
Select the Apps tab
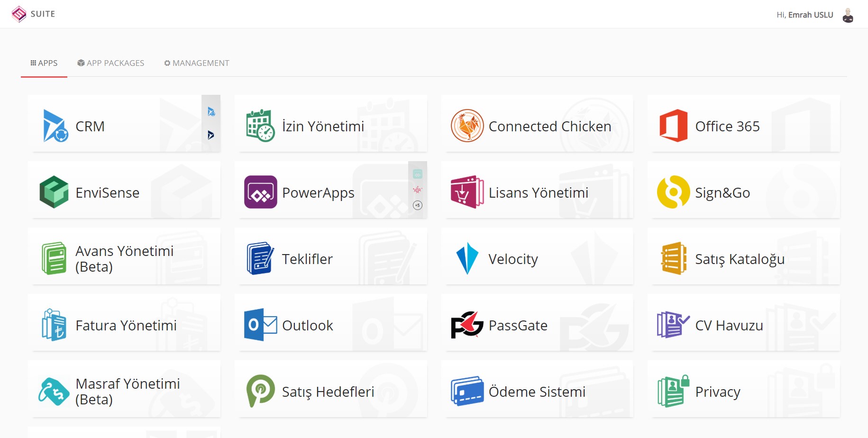coord(44,63)
